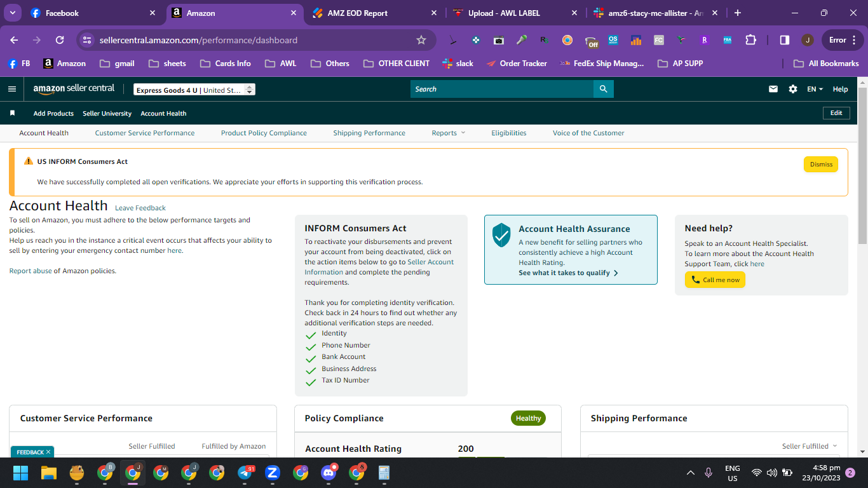
Task: Go to the amazon seller central logo home
Action: [74, 89]
